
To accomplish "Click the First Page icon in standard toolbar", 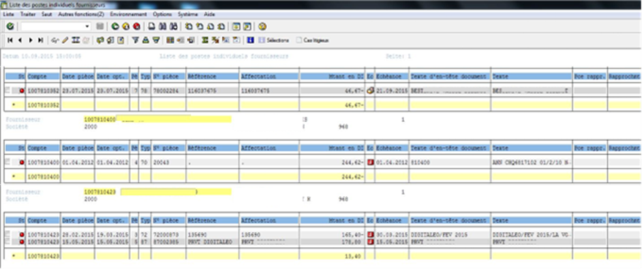I will [189, 27].
